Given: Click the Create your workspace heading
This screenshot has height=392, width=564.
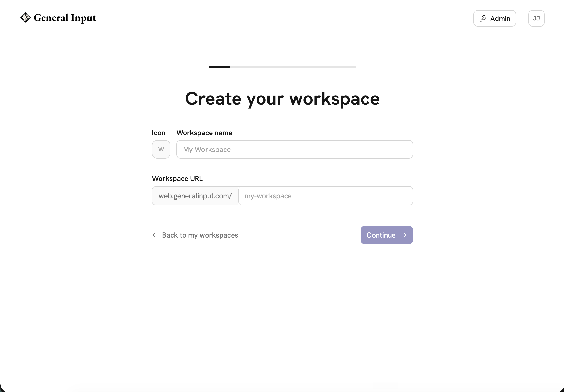Looking at the screenshot, I should click(282, 99).
